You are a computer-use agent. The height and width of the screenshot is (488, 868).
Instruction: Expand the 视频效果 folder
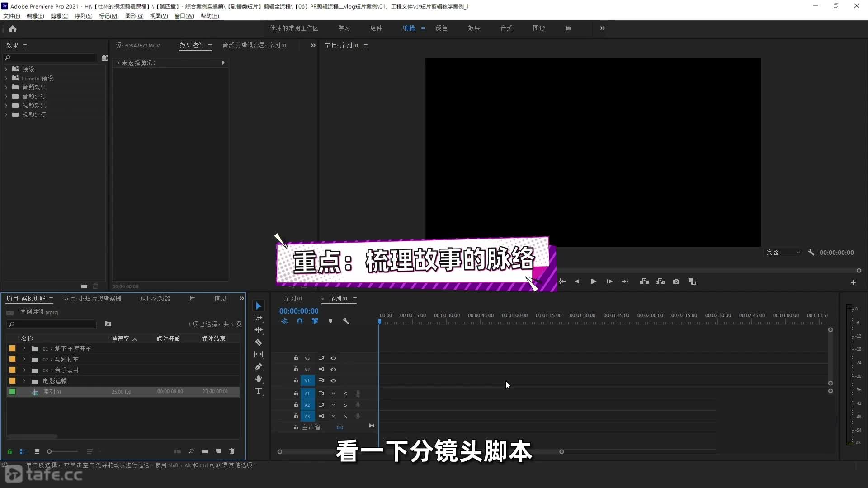pos(6,105)
